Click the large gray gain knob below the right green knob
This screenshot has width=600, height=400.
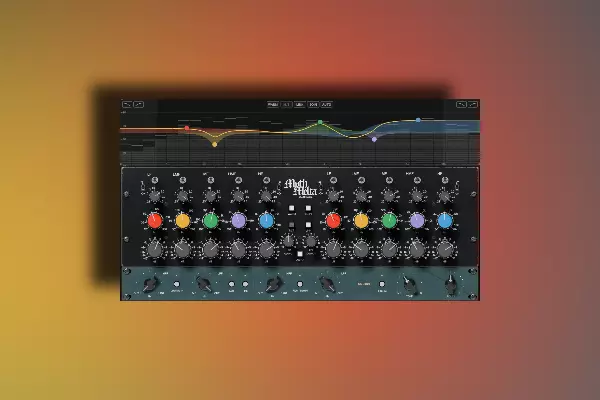coord(389,250)
